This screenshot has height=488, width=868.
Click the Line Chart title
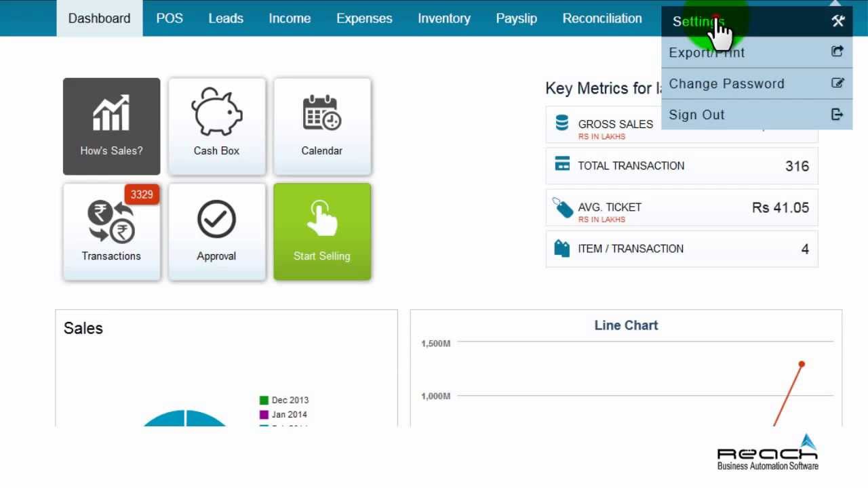[626, 325]
